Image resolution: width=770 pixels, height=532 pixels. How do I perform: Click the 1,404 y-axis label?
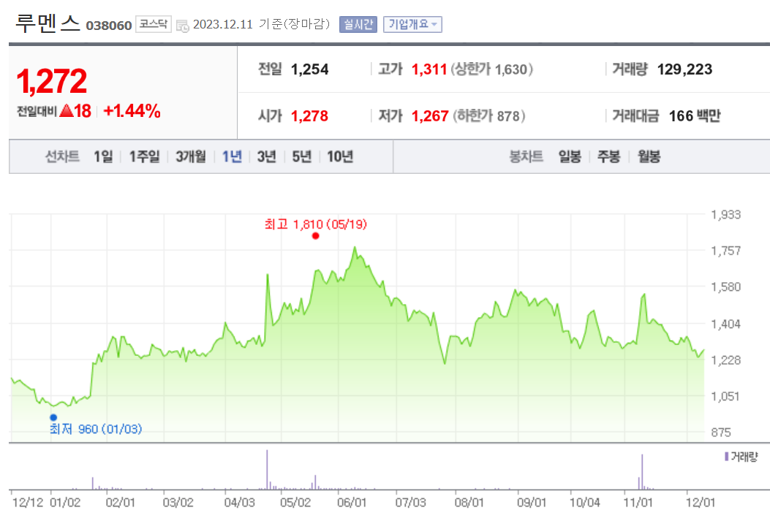(x=726, y=324)
